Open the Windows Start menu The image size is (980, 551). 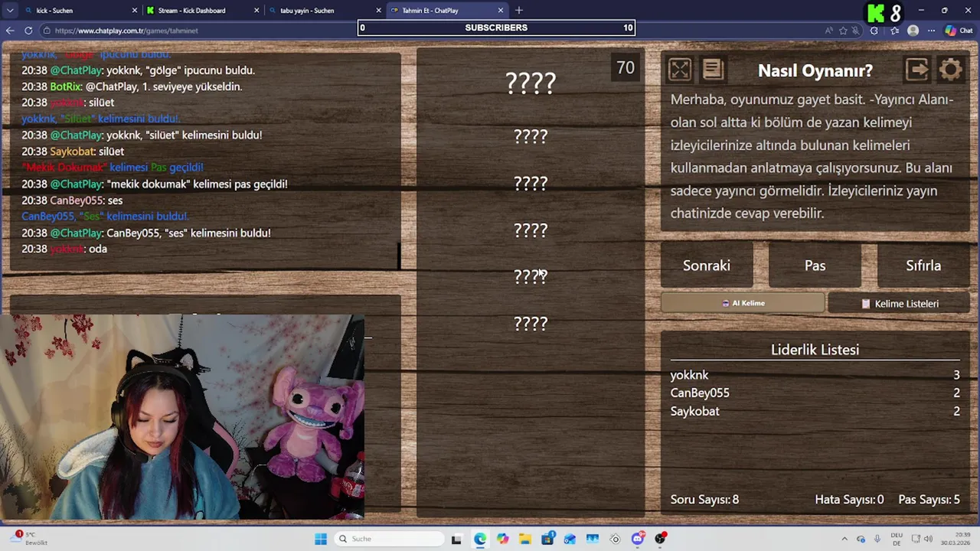click(321, 539)
